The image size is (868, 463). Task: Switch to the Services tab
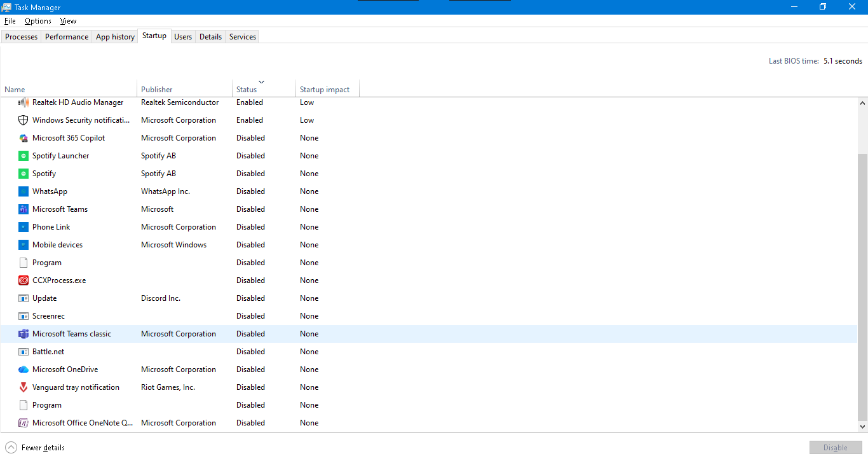click(243, 37)
